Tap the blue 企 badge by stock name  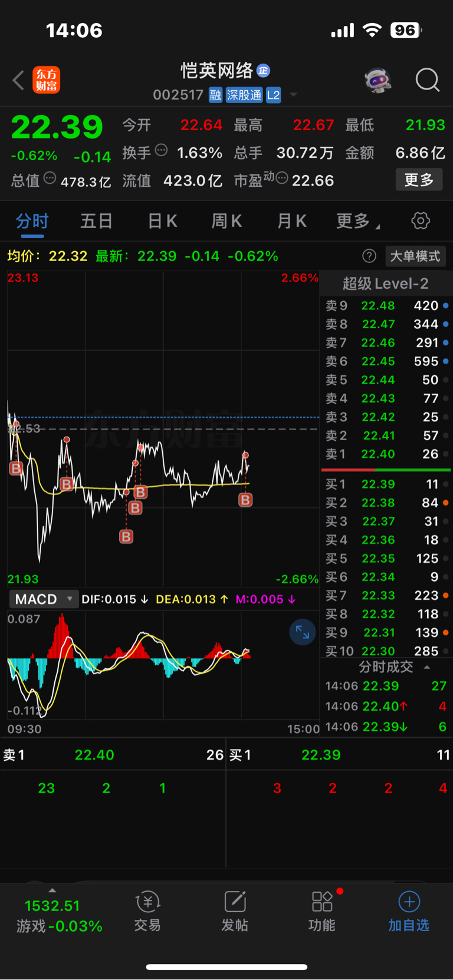(263, 71)
